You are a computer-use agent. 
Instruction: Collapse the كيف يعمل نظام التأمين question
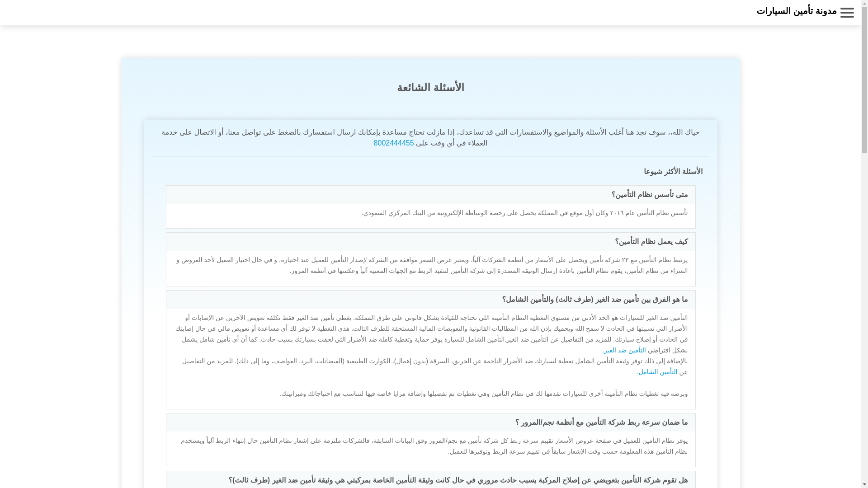(651, 242)
